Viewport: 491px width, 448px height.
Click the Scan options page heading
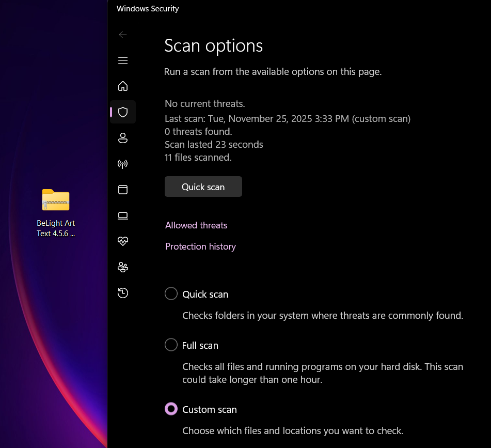click(213, 46)
